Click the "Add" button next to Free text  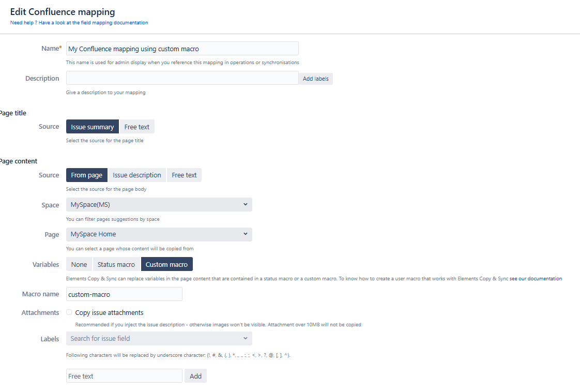click(x=195, y=375)
